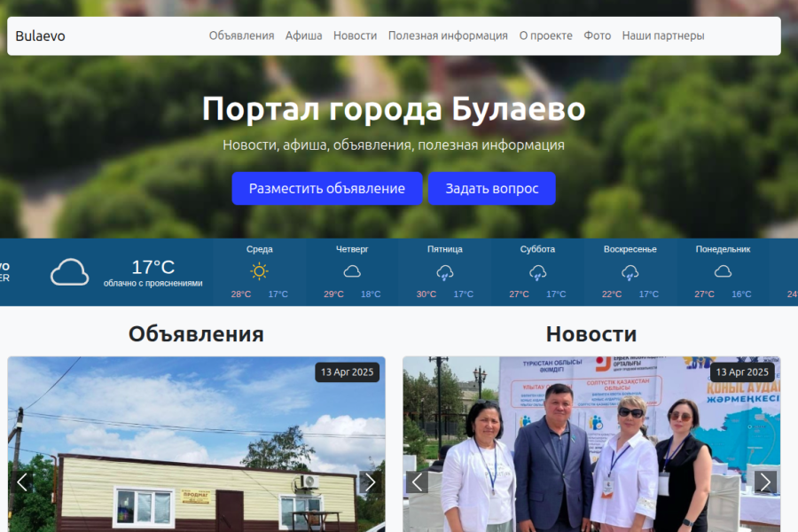Open the Фото menu item
Screen dimensions: 798x532
(597, 36)
